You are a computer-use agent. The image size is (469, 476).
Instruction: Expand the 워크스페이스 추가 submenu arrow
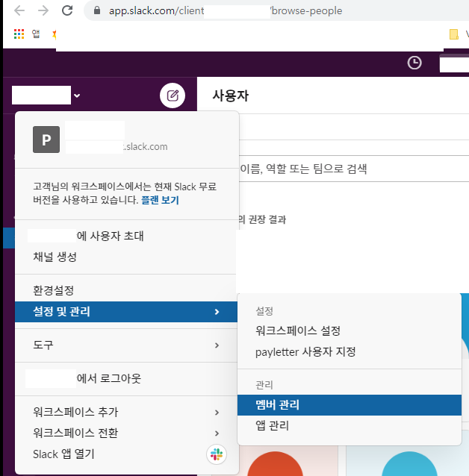coord(217,413)
